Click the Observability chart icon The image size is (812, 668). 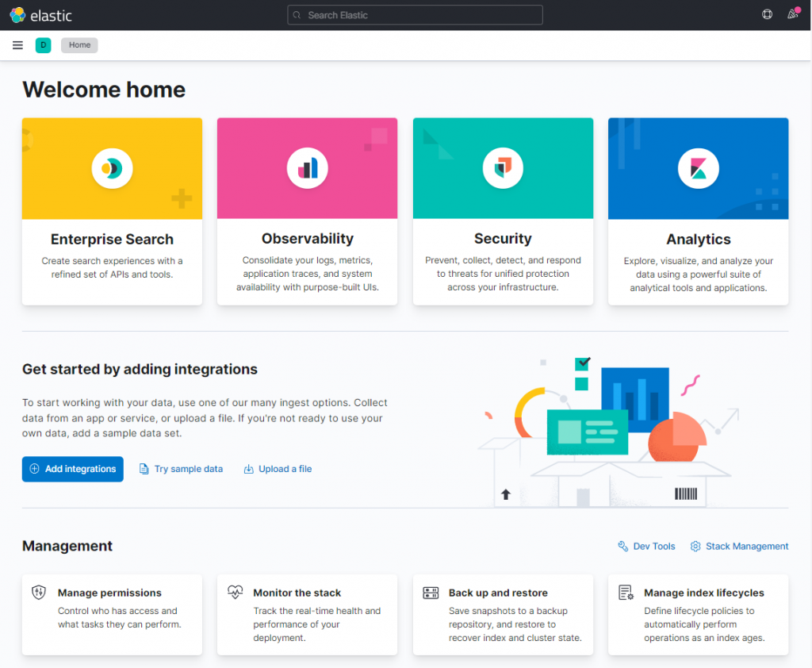pyautogui.click(x=307, y=167)
